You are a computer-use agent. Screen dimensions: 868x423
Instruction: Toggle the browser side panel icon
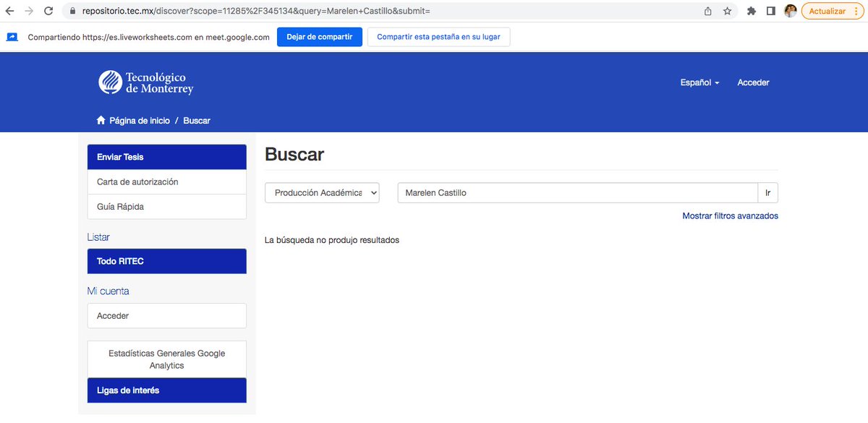771,12
